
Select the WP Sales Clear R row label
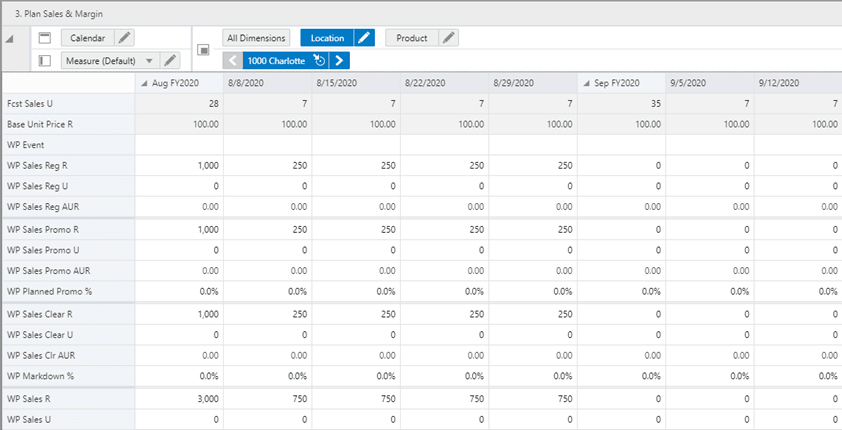click(68, 315)
